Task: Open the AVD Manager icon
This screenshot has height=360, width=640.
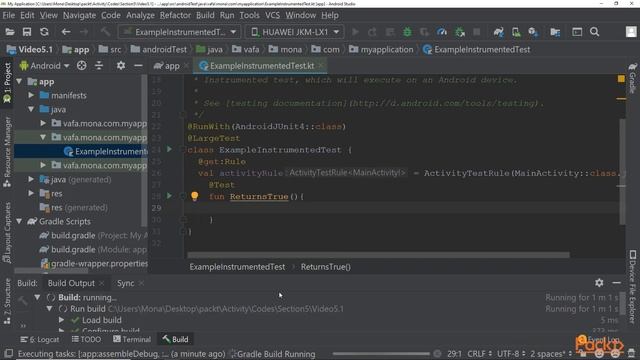Action: pyautogui.click(x=516, y=32)
